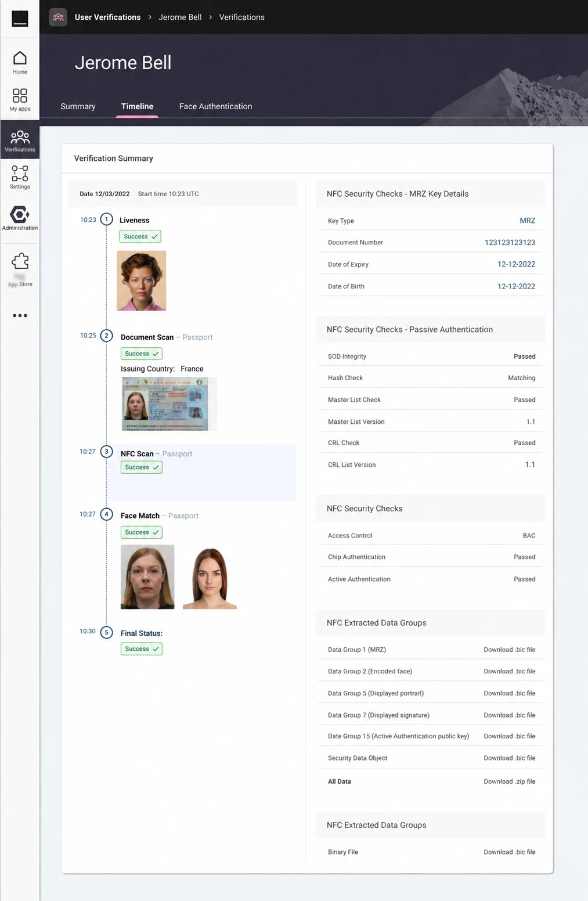Select timeline step 4 Face Match marker
The height and width of the screenshot is (901, 588).
(x=106, y=514)
